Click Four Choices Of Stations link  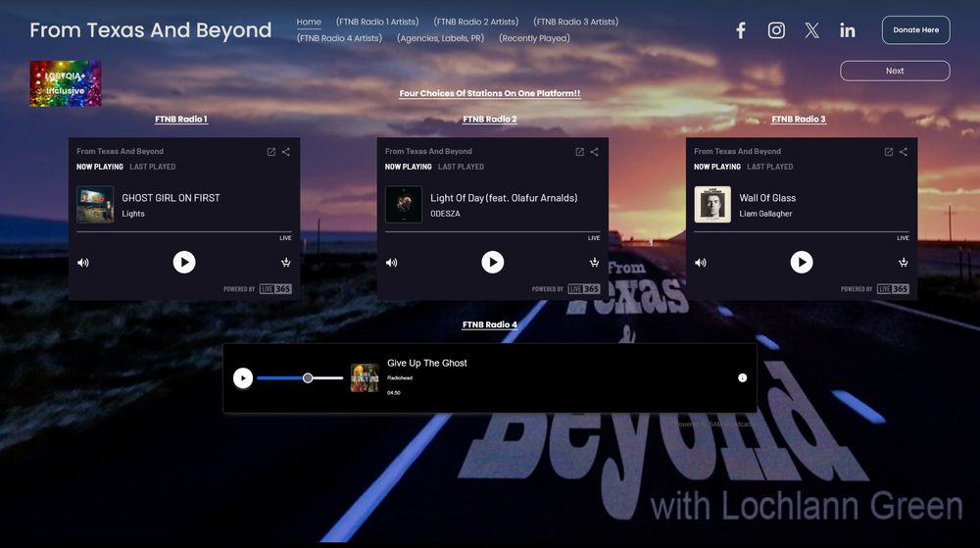489,93
